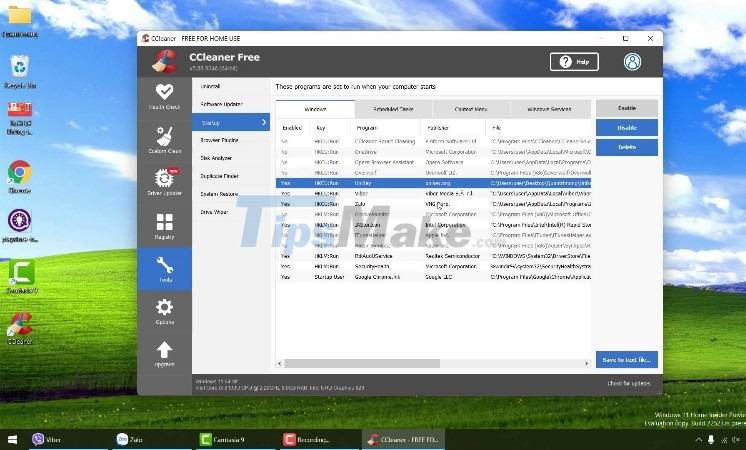Select the RtkAudUService startup row
Viewport: 746px width, 450px height.
[x=433, y=256]
